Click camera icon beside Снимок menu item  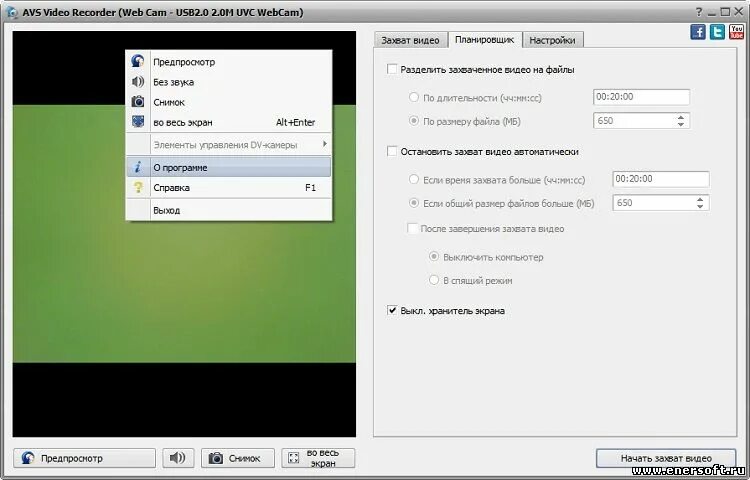[138, 102]
